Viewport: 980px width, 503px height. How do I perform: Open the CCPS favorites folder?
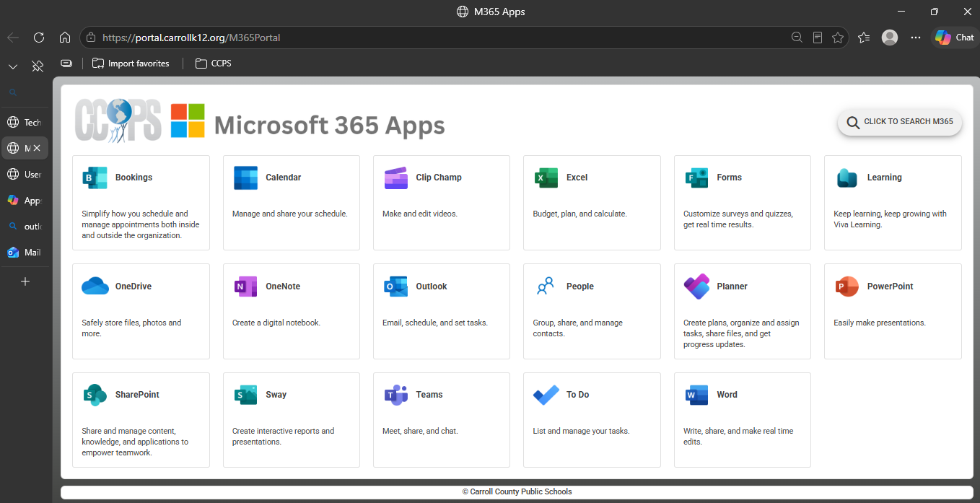click(x=214, y=64)
